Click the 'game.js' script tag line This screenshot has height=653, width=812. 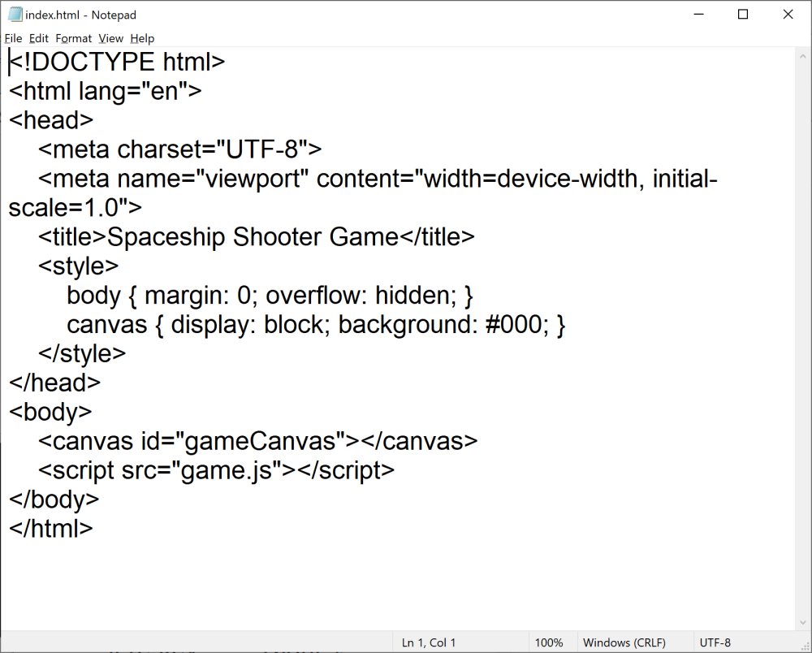tap(216, 470)
